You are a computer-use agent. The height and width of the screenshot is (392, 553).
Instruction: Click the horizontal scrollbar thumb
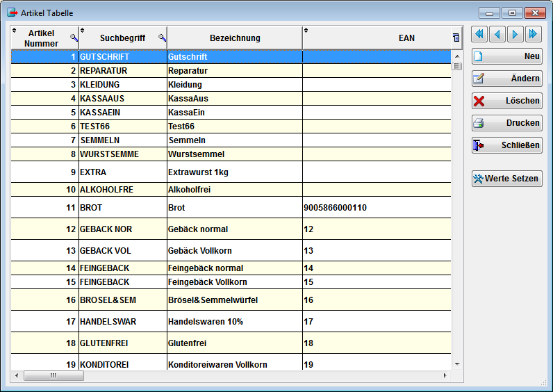53,375
